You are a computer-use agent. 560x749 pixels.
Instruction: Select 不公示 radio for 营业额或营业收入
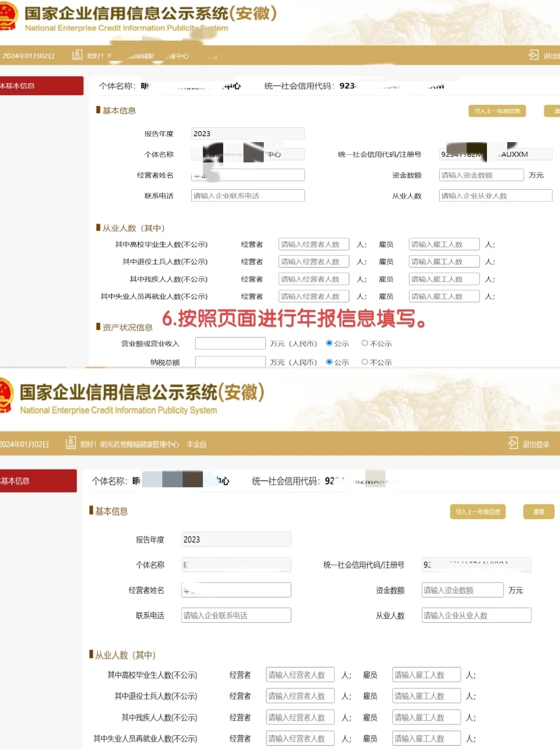pyautogui.click(x=365, y=343)
